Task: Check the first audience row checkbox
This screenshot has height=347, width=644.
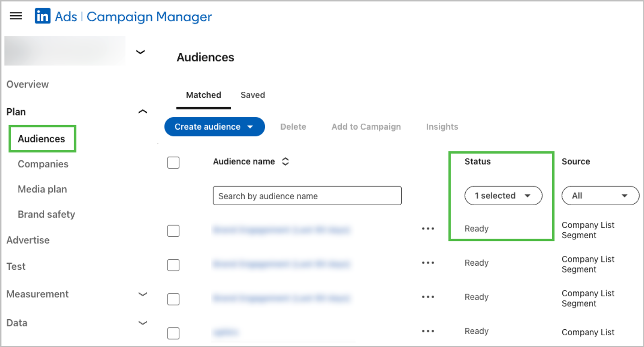Action: (x=173, y=231)
